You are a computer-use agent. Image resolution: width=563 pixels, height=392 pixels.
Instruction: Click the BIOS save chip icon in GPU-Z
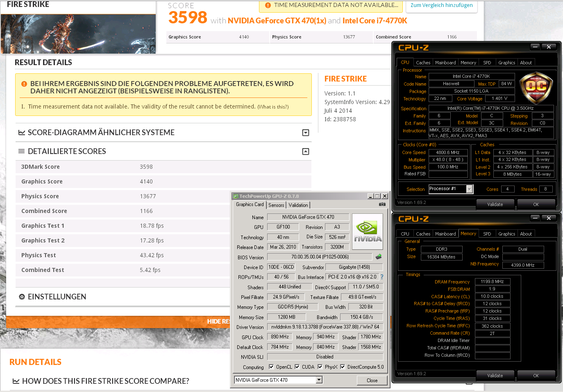pos(379,257)
